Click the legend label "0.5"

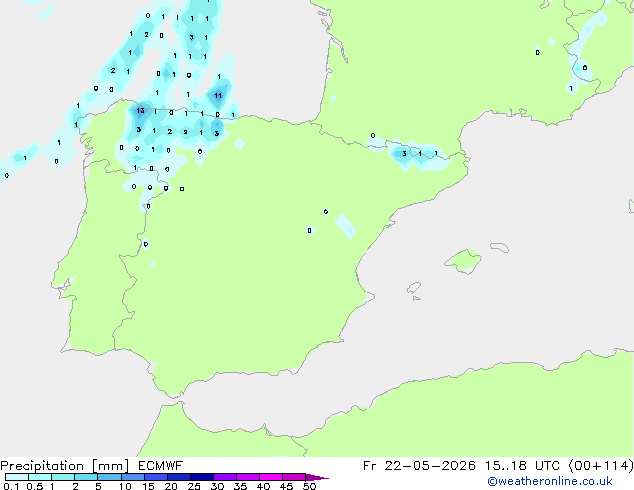click(34, 486)
